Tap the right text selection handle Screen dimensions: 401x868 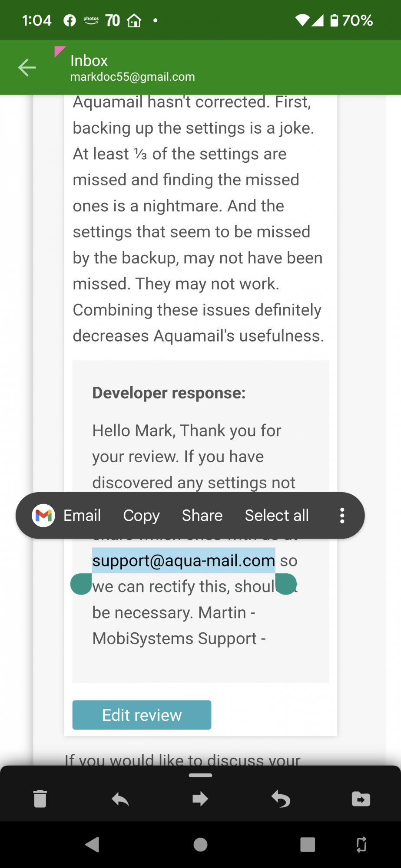click(286, 584)
